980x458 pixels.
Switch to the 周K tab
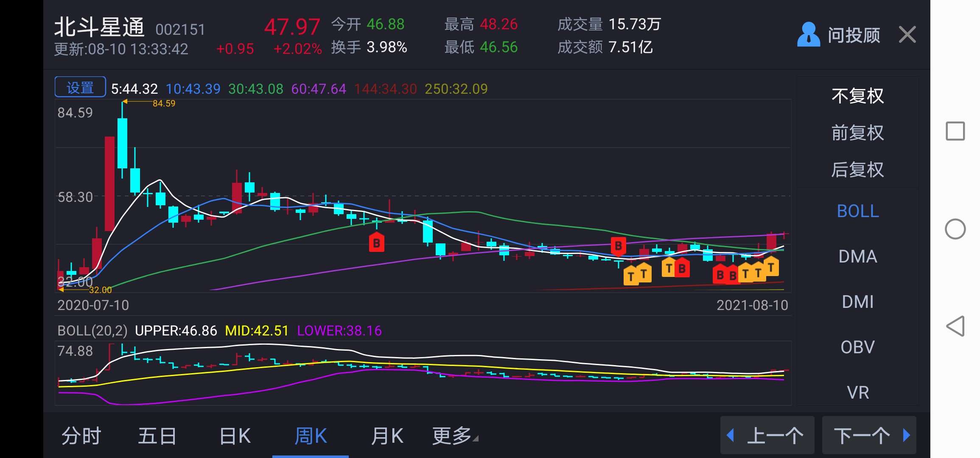[x=311, y=436]
